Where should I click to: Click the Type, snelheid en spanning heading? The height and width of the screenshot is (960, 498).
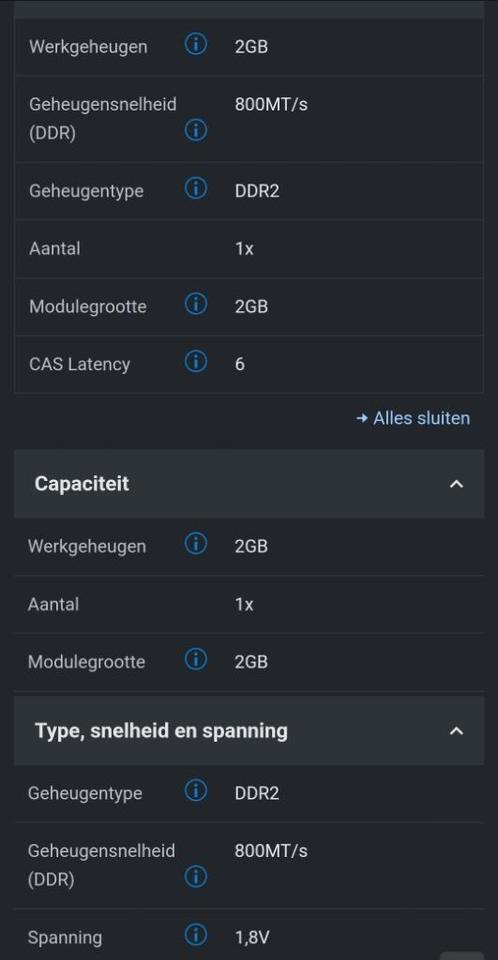[x=161, y=730]
